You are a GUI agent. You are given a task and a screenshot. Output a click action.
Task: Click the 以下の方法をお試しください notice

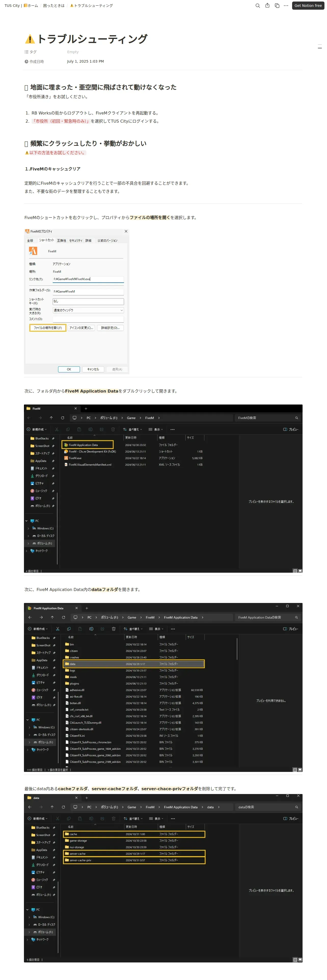[56, 153]
